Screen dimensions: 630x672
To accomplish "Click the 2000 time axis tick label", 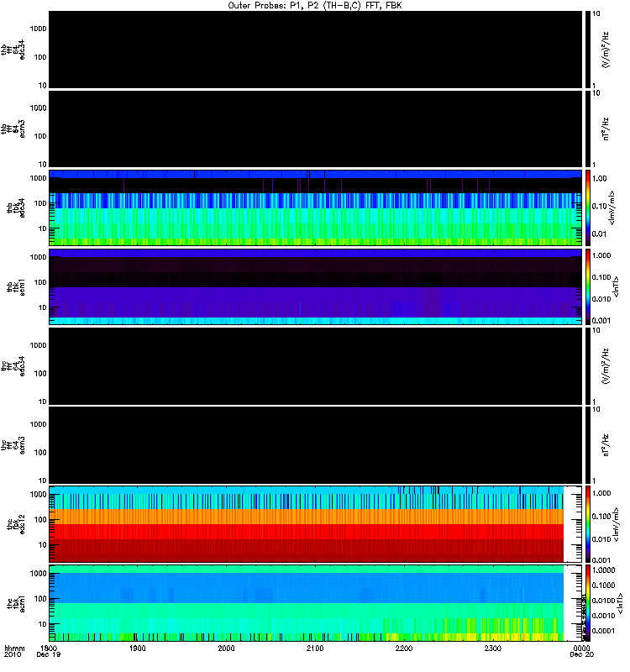I will (226, 648).
